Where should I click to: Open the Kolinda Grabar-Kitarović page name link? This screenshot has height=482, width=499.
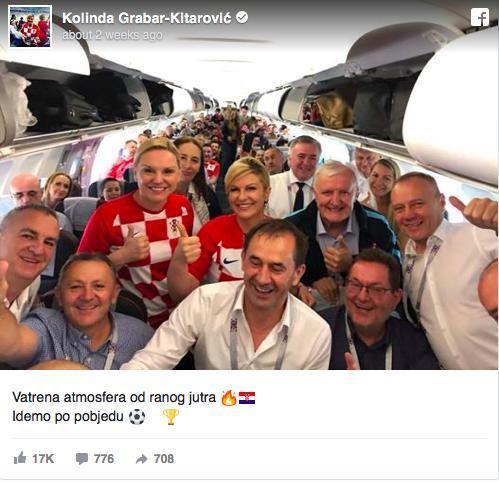(x=147, y=18)
